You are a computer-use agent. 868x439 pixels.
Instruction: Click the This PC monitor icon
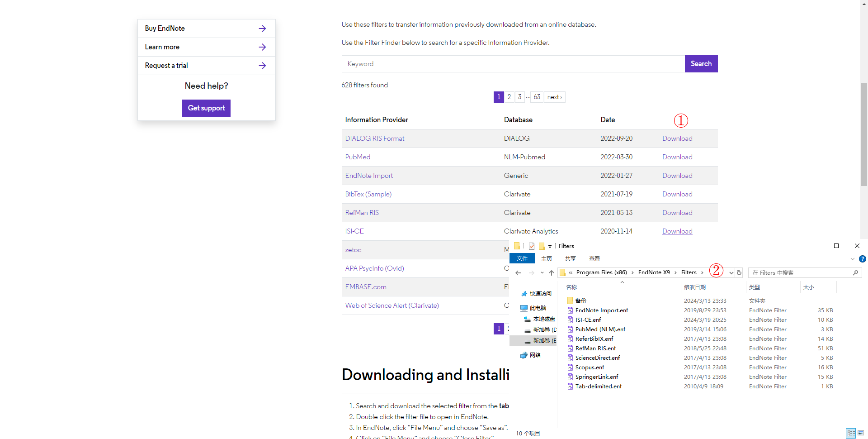coord(524,308)
